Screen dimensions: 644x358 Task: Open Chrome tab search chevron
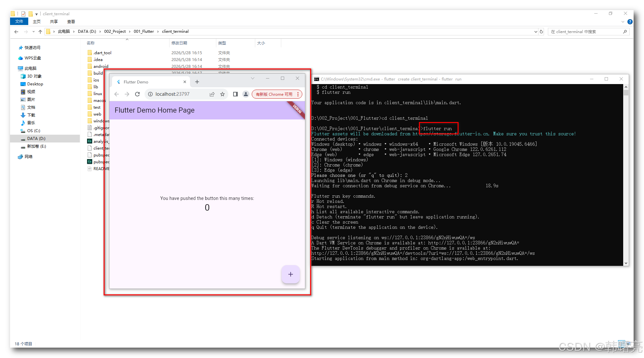253,78
